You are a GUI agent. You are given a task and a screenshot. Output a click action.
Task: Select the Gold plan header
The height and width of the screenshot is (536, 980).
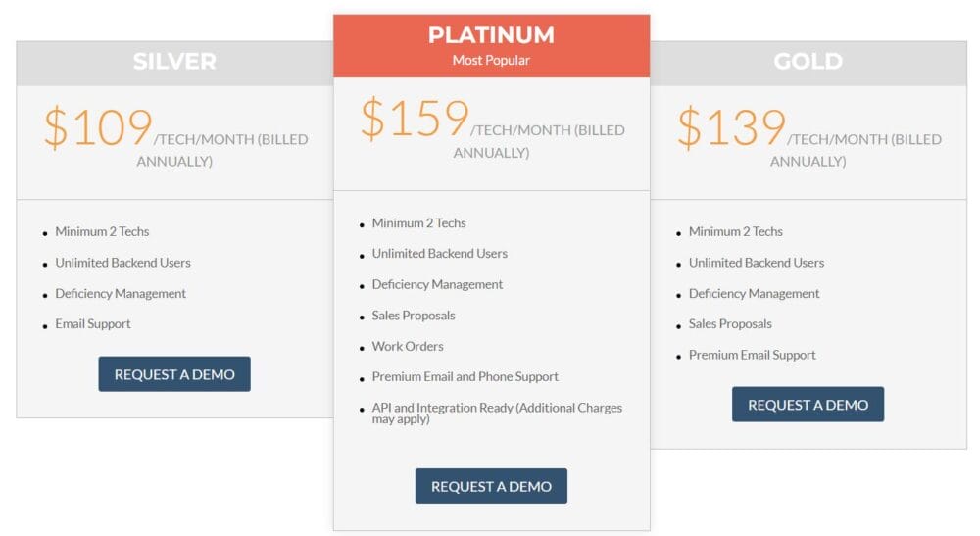[808, 62]
